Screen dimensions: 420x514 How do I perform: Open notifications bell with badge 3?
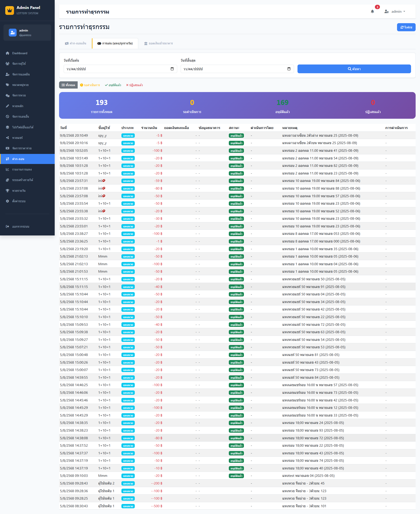pos(372,11)
